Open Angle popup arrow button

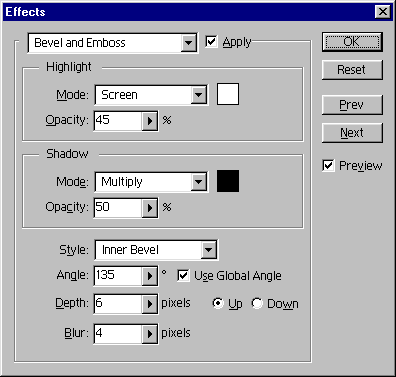(150, 276)
